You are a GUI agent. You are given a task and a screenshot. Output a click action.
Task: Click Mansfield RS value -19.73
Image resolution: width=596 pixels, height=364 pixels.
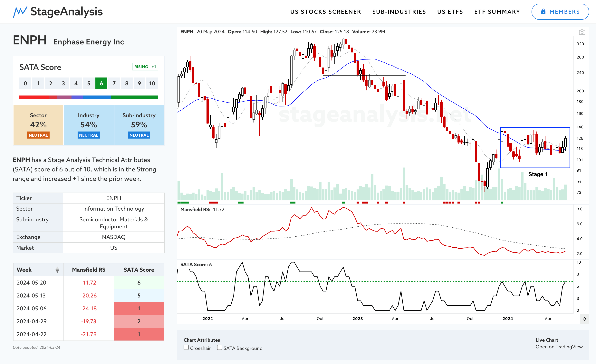pyautogui.click(x=89, y=321)
